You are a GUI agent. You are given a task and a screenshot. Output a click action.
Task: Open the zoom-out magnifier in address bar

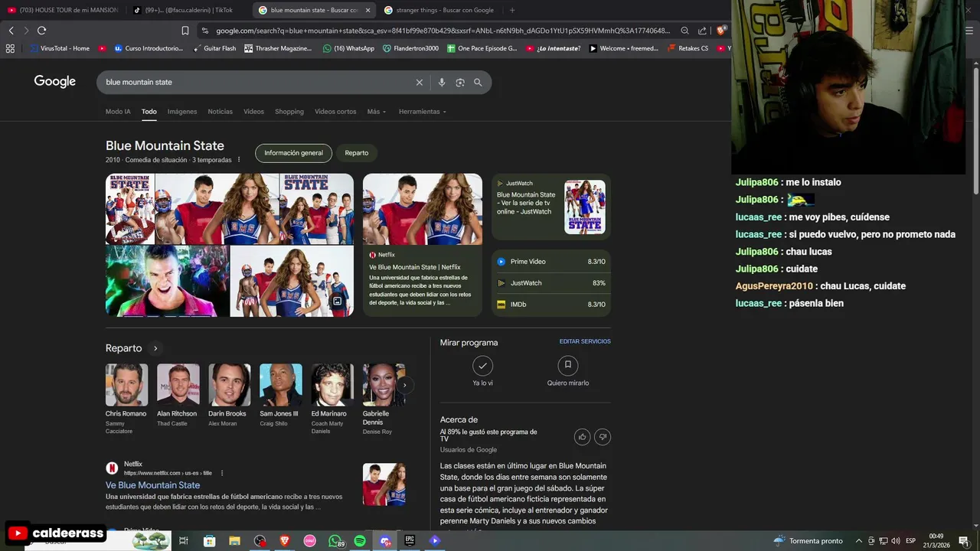coord(684,31)
